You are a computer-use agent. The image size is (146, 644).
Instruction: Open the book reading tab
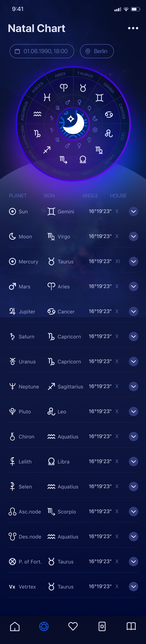[131, 626]
